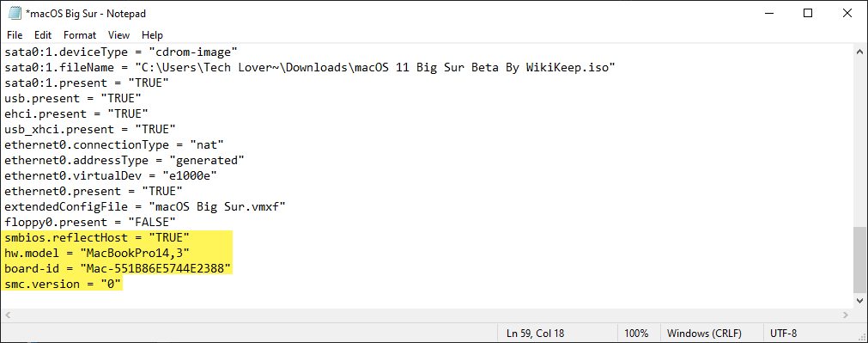868x343 pixels.
Task: Click the vertical scrollbar thumb
Action: coord(860,259)
